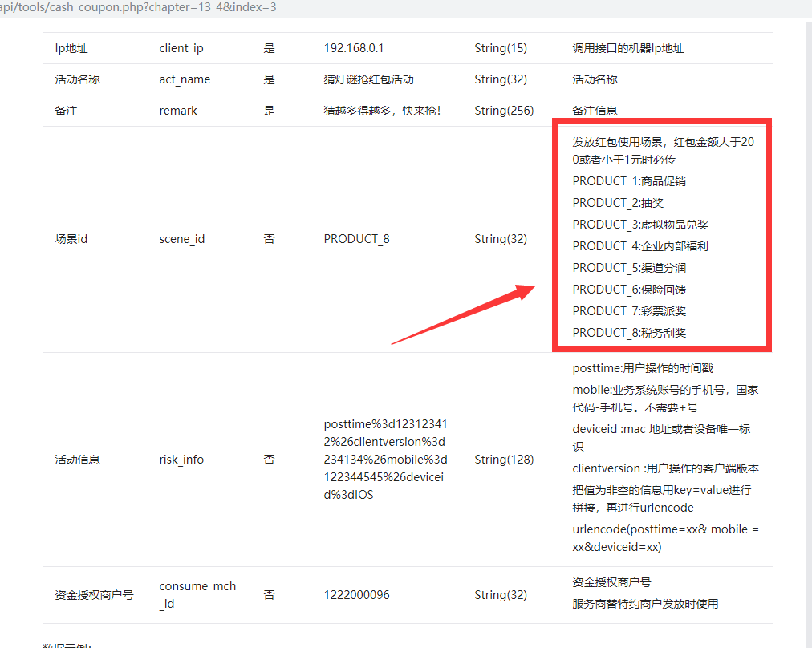Click the PRODUCT_4:企业内部福利 line

(x=640, y=246)
